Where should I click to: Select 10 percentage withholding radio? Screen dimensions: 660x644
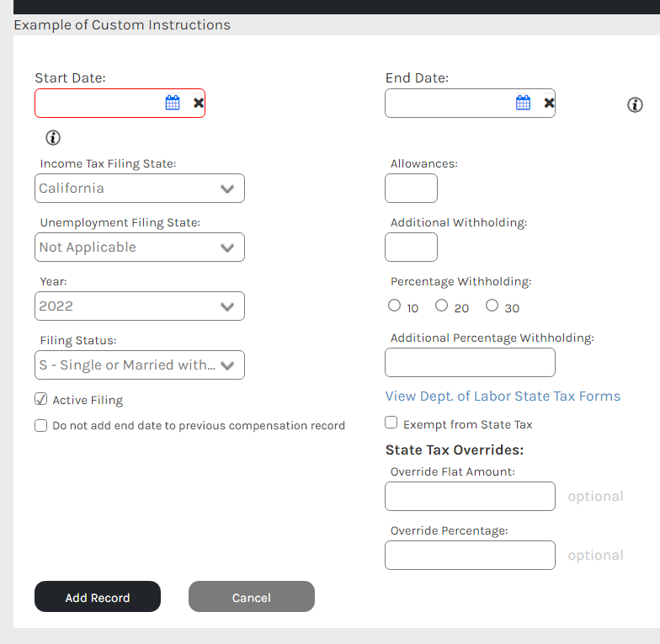[394, 306]
